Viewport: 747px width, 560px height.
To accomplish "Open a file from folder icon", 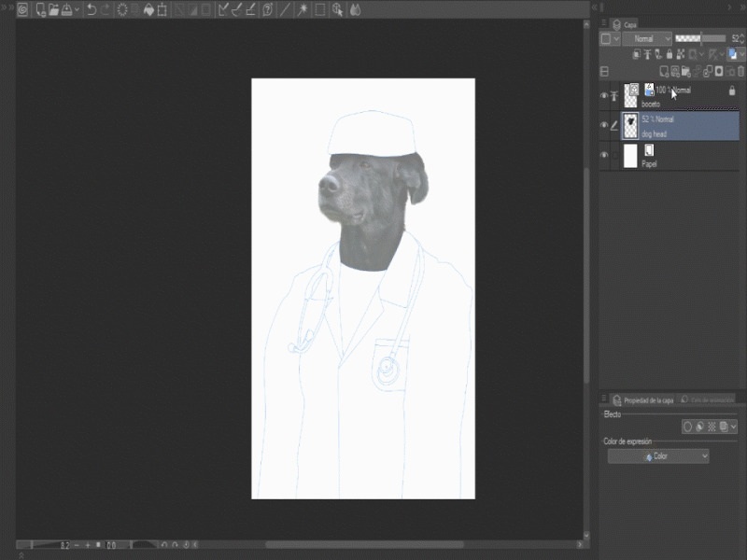I will coord(53,10).
